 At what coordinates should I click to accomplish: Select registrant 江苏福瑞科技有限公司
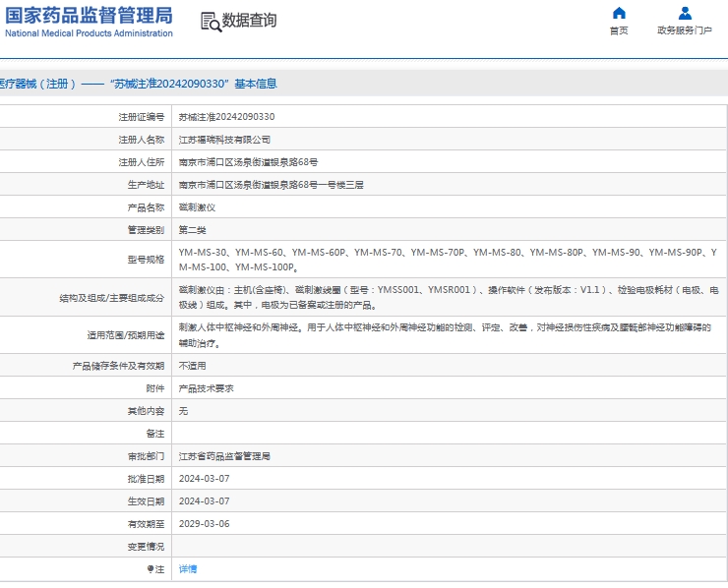point(224,140)
